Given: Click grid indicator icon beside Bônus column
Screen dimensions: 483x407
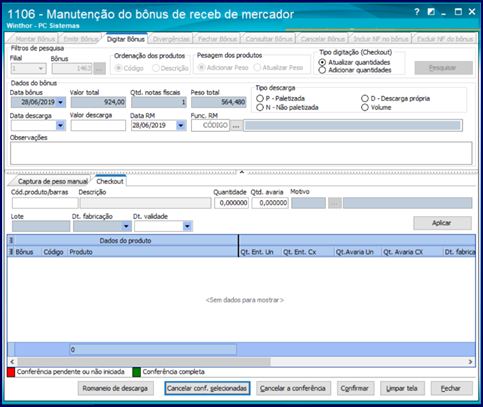Looking at the screenshot, I should coord(11,252).
